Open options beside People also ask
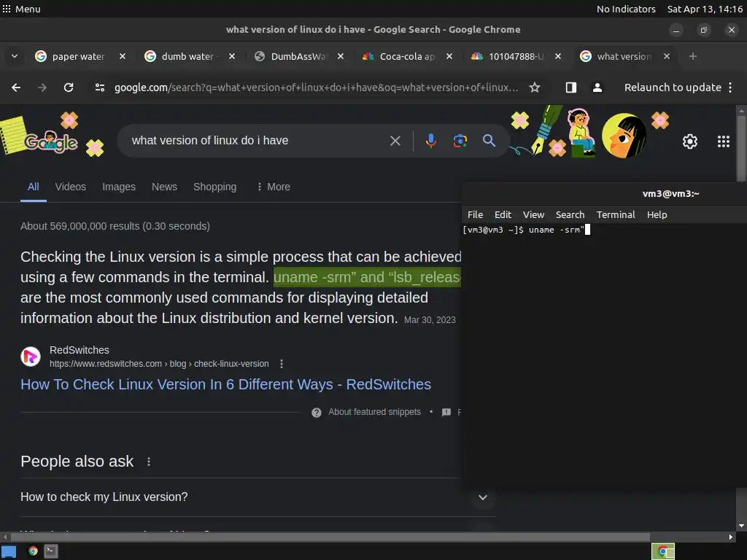 point(149,462)
